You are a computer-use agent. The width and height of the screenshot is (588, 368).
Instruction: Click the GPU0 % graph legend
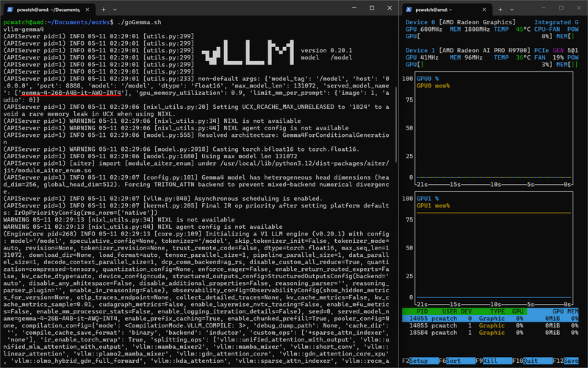pos(428,79)
